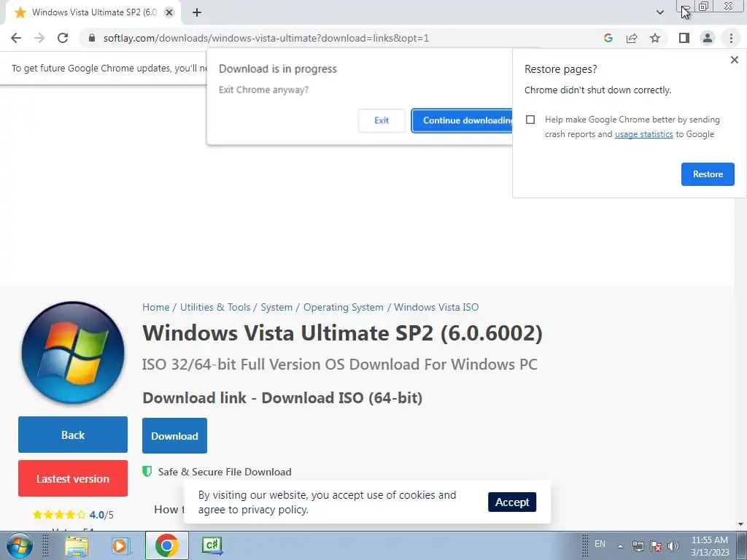Open the usage statistics link
Image resolution: width=747 pixels, height=560 pixels.
[643, 134]
